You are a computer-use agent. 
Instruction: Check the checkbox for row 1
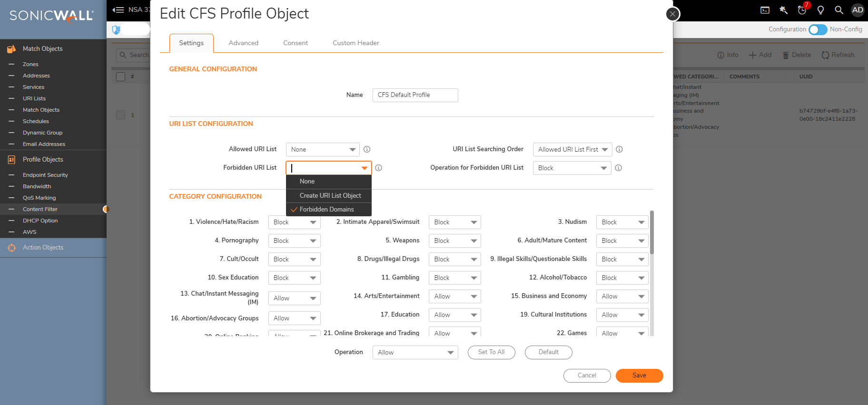(121, 115)
